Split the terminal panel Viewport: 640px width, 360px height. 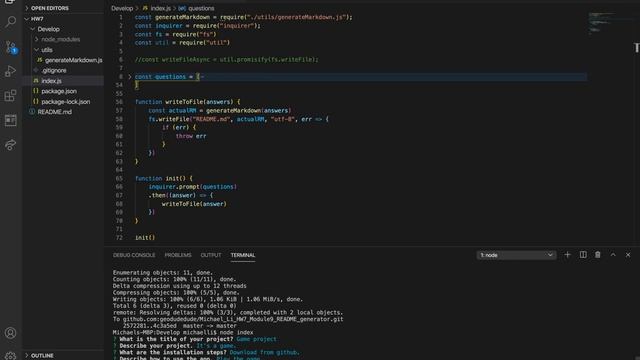(x=583, y=255)
